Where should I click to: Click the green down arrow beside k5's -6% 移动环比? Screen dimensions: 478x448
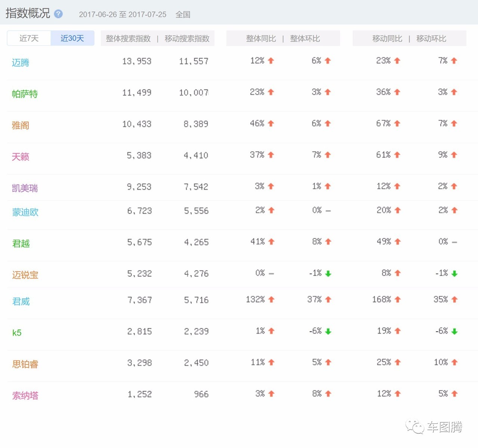click(454, 331)
